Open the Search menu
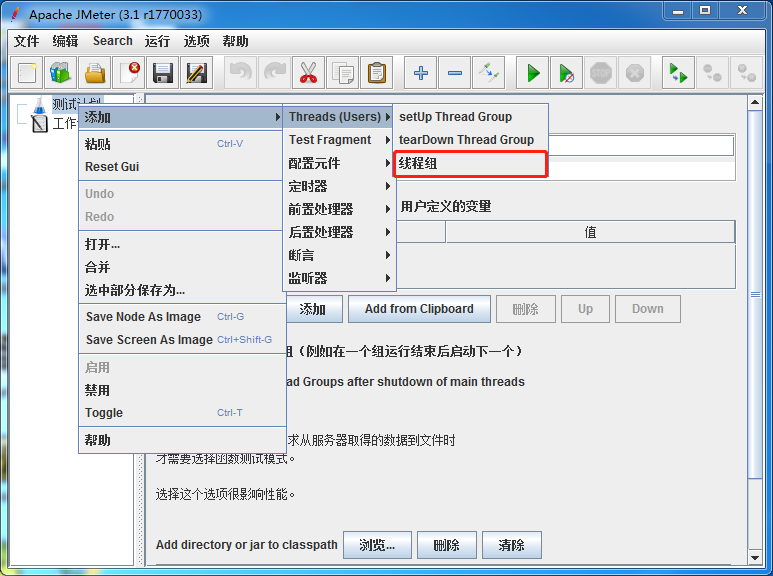 [x=112, y=41]
